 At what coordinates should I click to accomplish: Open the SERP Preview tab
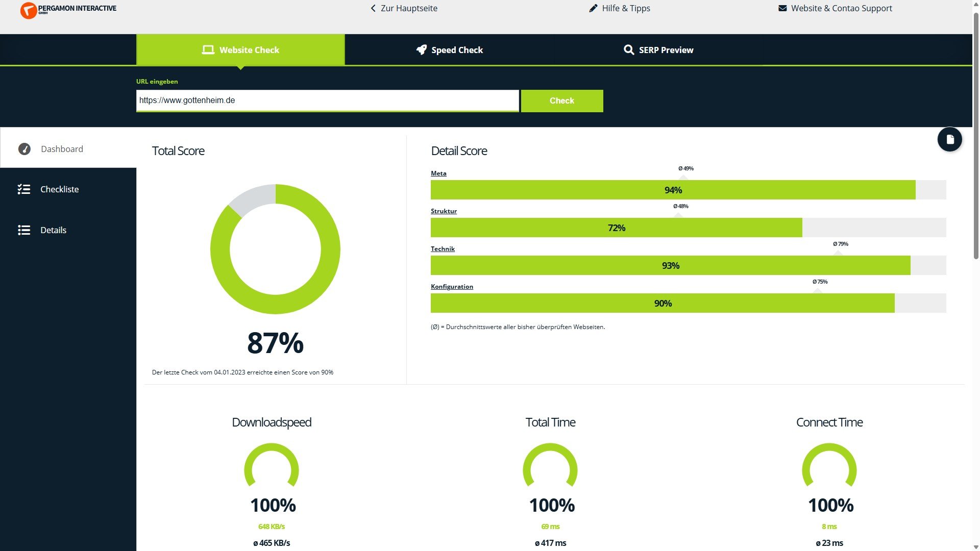[658, 50]
